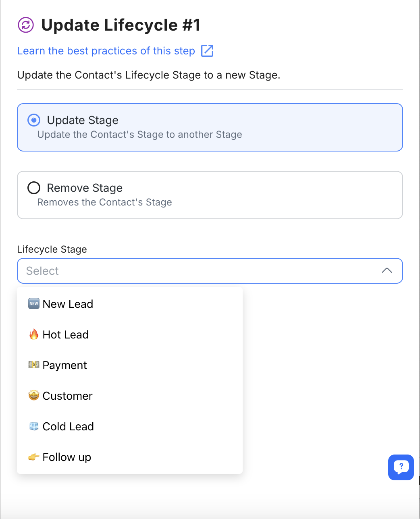Viewport: 420px width, 519px height.
Task: Choose New Lead from the stage list
Action: point(68,304)
